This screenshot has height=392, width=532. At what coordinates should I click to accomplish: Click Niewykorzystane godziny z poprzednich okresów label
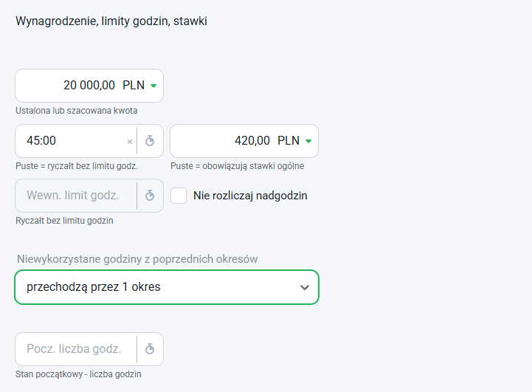[x=137, y=259]
